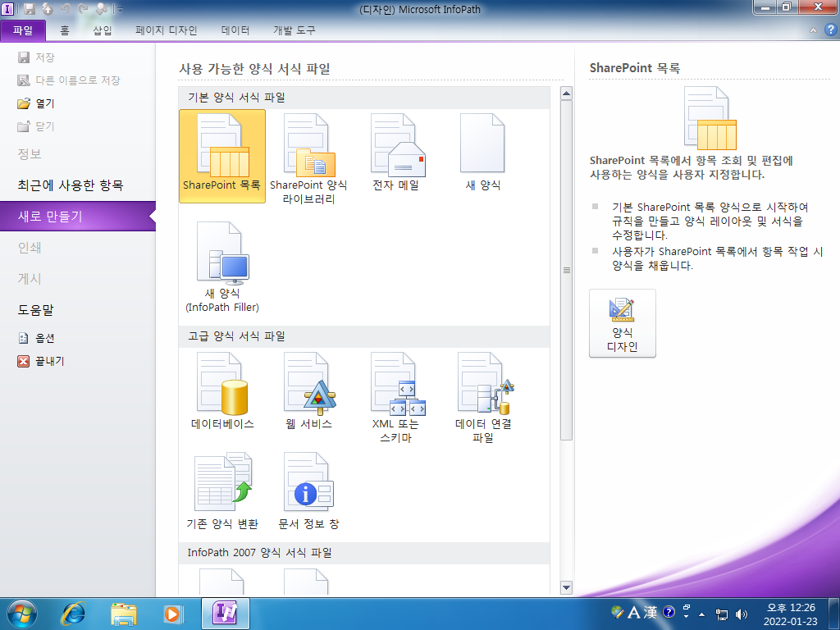Click the Save icon in quick access toolbar

tap(30, 9)
